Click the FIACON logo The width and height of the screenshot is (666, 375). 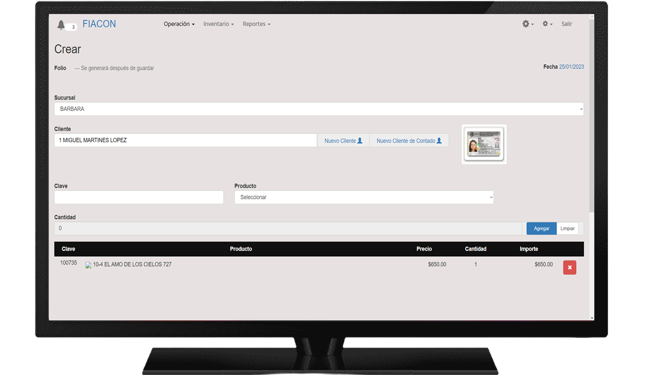pos(99,24)
